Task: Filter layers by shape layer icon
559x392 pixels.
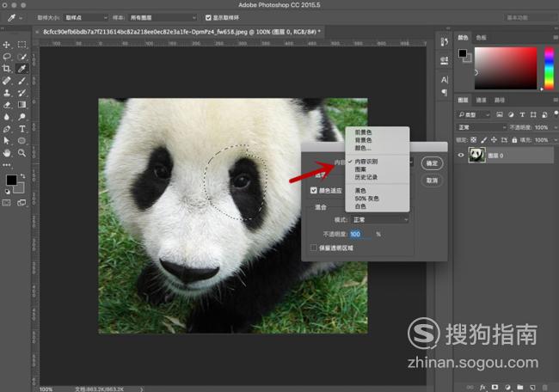Action: point(533,114)
